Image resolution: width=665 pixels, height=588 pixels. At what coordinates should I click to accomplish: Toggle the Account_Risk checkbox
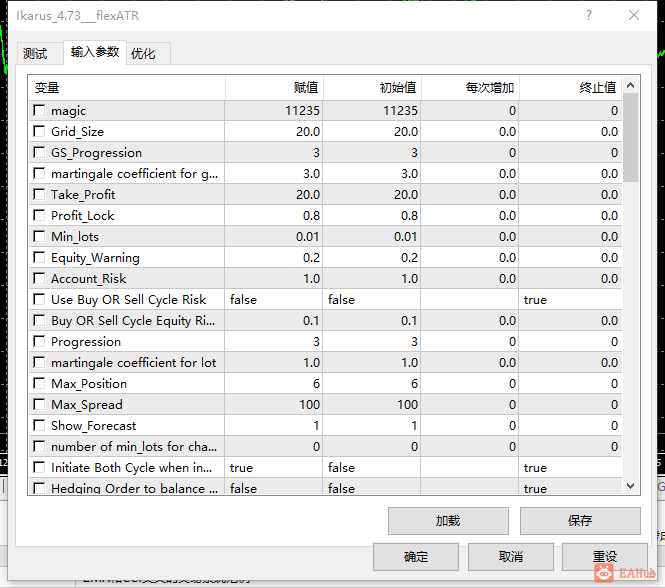coord(39,278)
